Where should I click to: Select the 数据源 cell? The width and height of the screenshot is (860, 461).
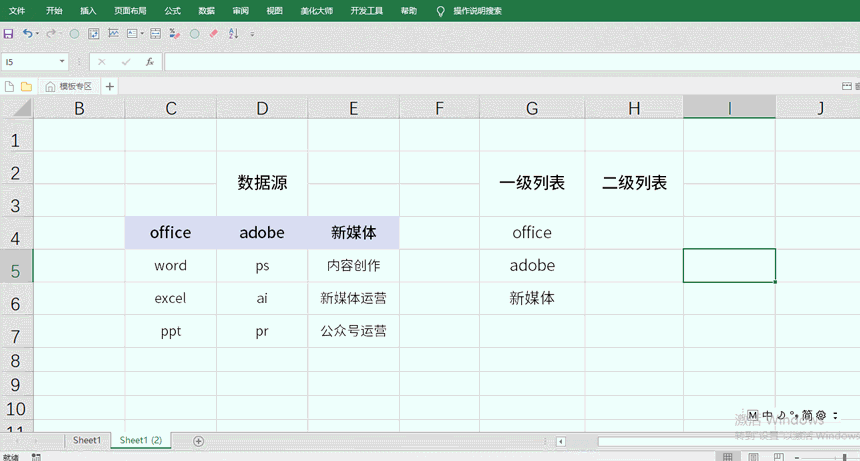[x=262, y=183]
